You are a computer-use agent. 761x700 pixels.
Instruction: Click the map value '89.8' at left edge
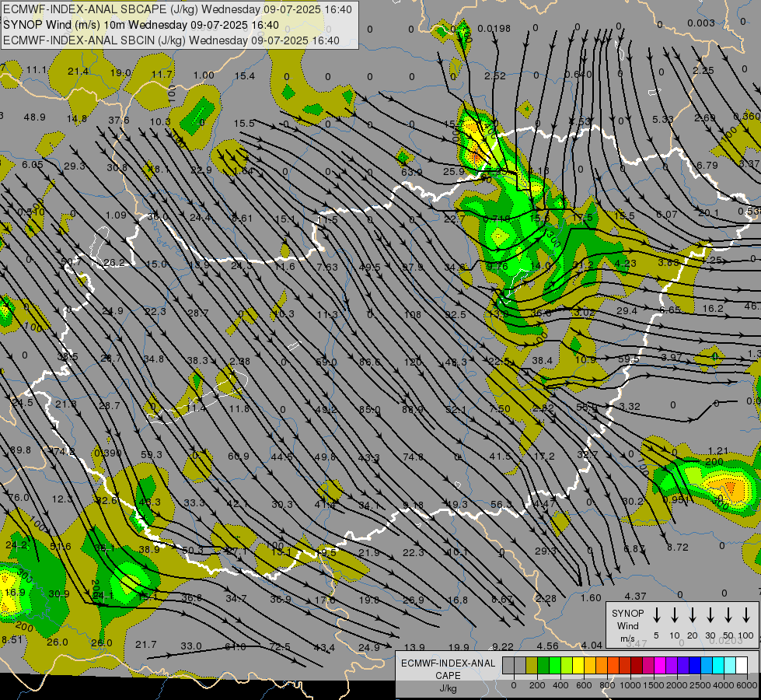(20, 450)
